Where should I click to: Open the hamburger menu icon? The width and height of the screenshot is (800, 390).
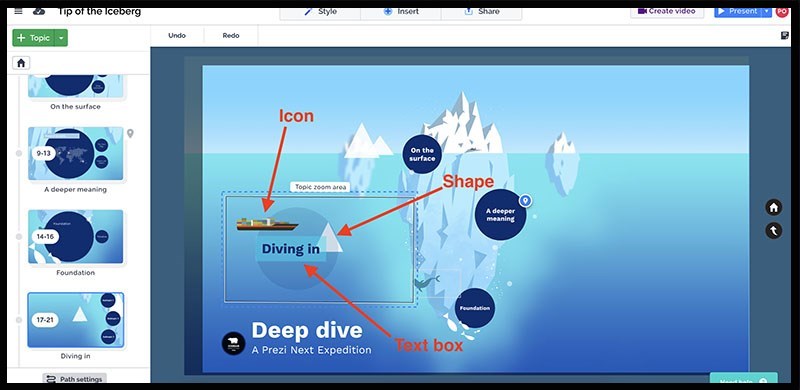click(19, 11)
